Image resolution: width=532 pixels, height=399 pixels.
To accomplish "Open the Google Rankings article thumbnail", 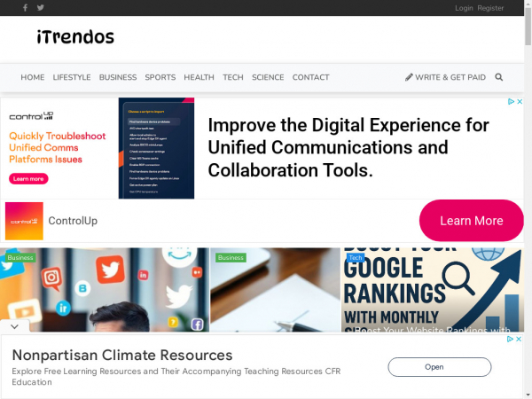I will point(433,289).
